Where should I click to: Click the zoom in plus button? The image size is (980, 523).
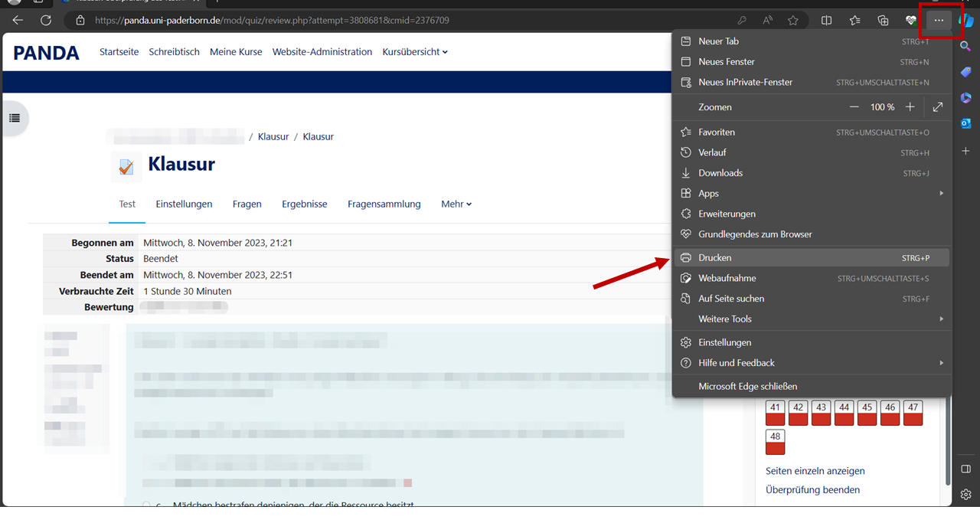[910, 107]
